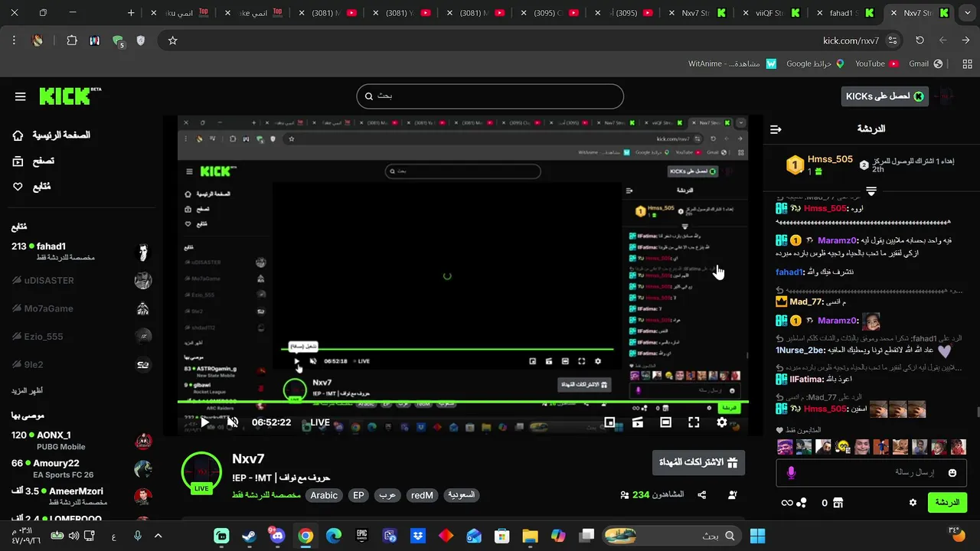
Task: Open Hmss_505 top gifter entry
Action: 819,165
